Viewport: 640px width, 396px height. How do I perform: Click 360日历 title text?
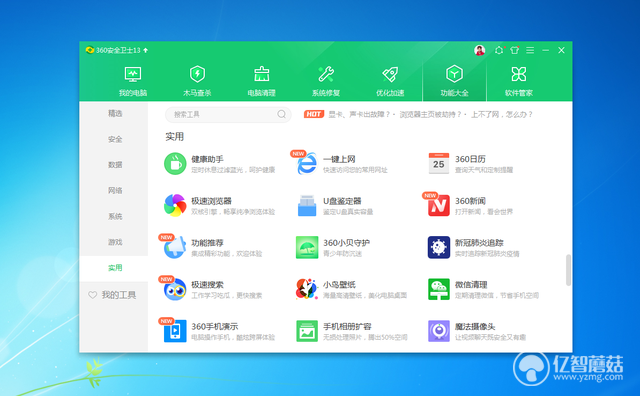click(x=470, y=159)
